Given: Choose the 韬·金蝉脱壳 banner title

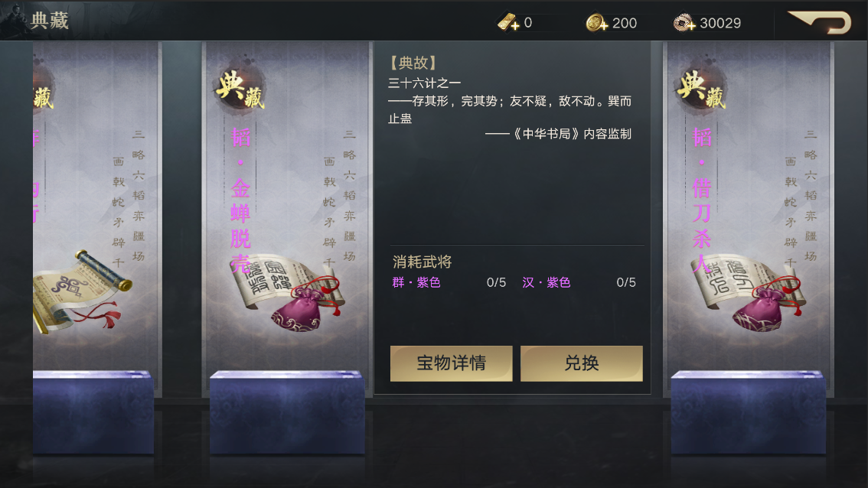Looking at the screenshot, I should [x=241, y=199].
